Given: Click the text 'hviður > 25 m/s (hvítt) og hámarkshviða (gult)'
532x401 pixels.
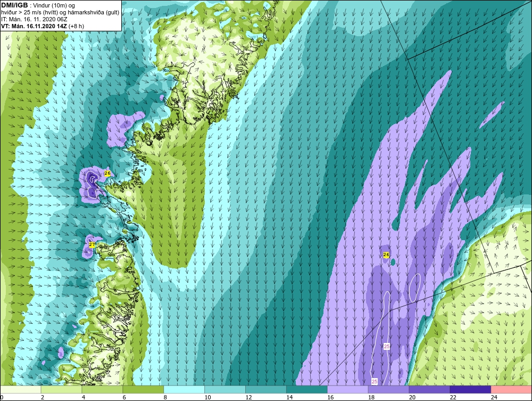Looking at the screenshot, I should coord(60,12).
